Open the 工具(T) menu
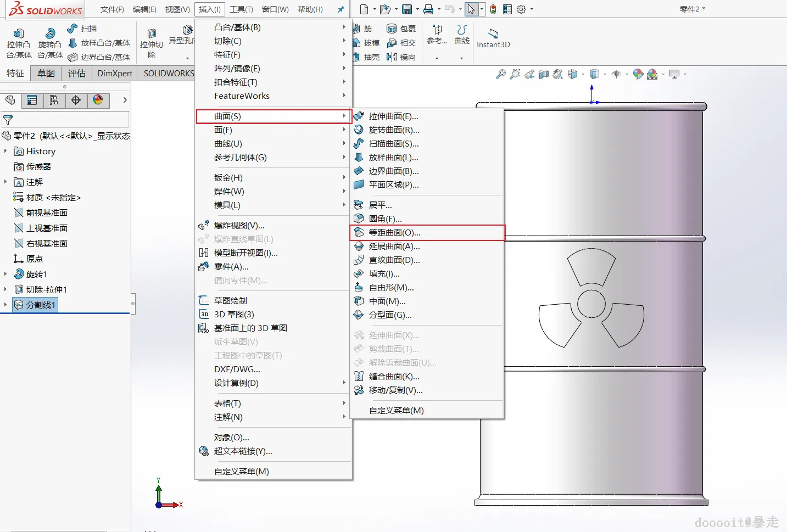787x532 pixels. click(241, 9)
